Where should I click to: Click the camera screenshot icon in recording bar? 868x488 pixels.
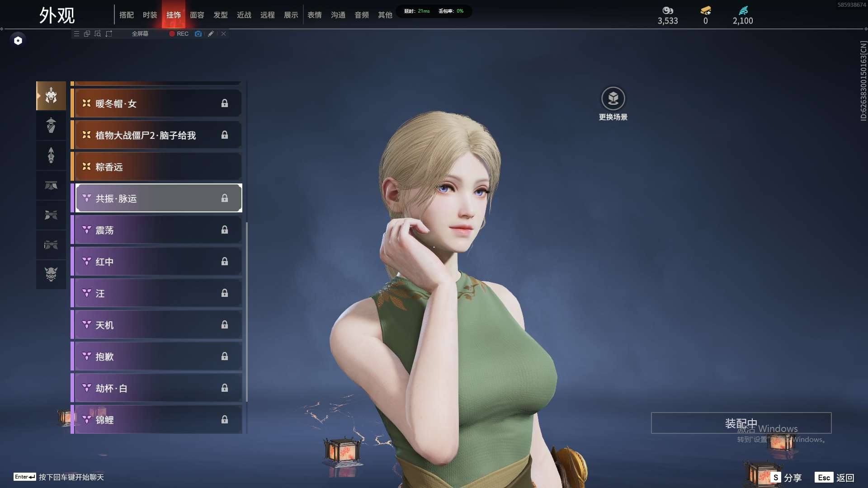(198, 34)
